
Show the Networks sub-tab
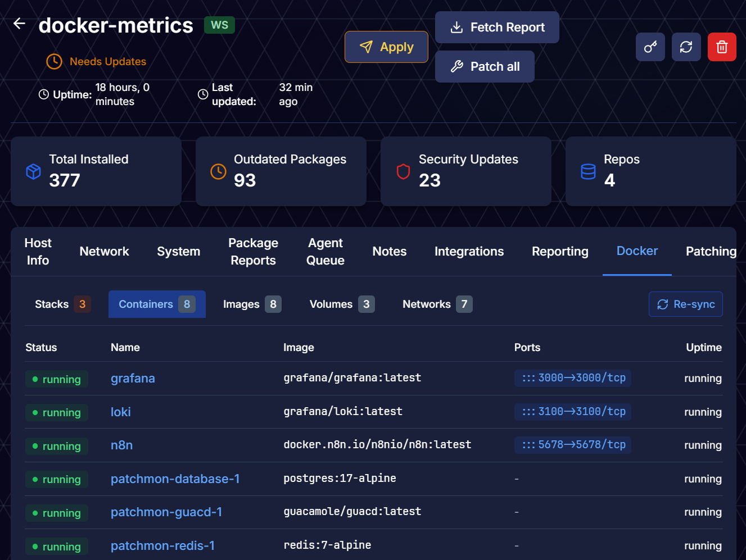coord(437,304)
